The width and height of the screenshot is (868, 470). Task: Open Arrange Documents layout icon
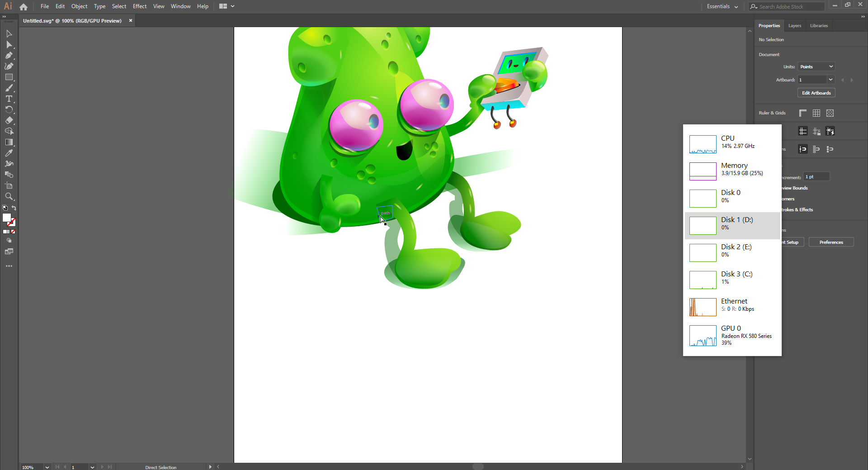coord(223,6)
